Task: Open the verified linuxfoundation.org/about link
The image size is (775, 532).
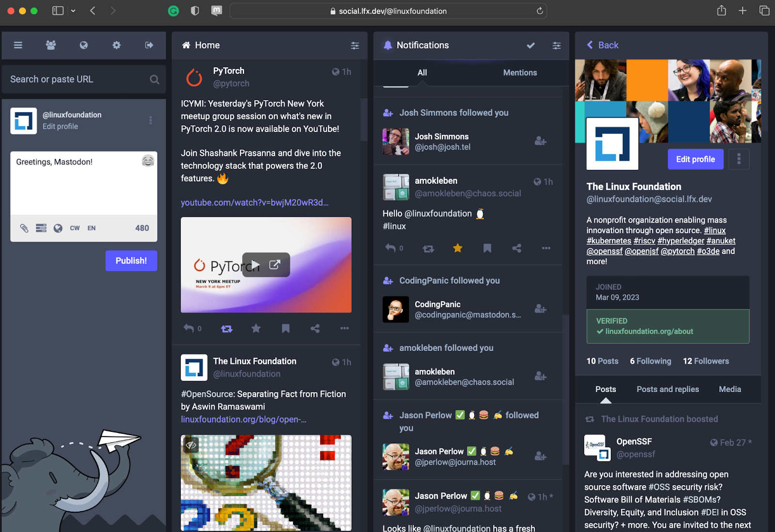Action: 649,332
